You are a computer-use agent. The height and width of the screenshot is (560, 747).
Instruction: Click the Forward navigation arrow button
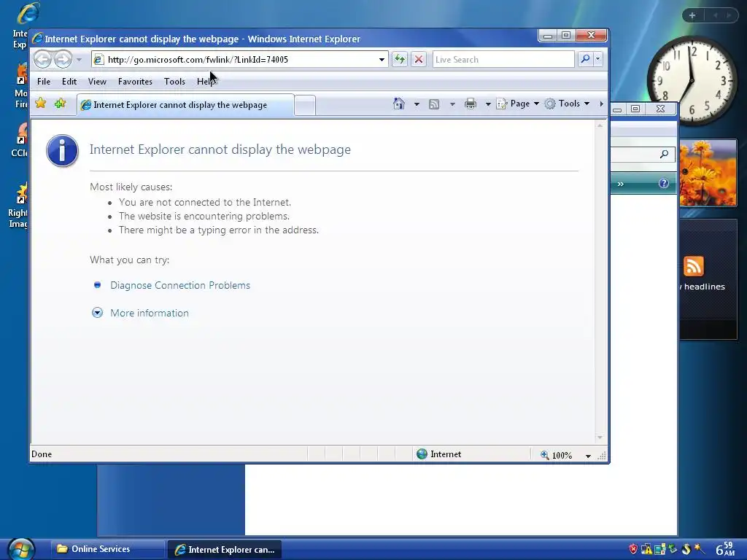pos(63,60)
